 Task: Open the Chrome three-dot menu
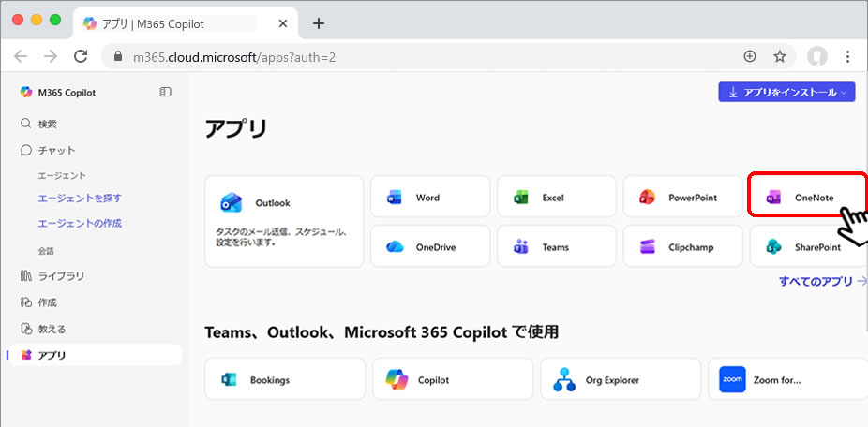[x=848, y=56]
